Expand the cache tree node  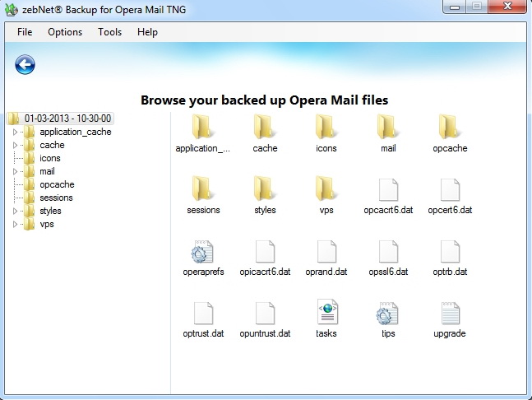15,146
